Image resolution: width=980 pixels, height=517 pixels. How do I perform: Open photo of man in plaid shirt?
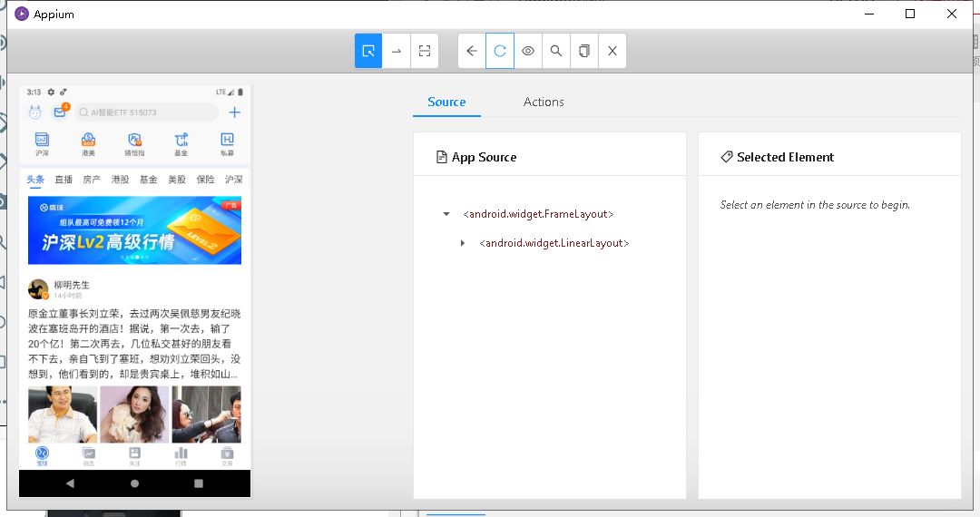pos(63,414)
